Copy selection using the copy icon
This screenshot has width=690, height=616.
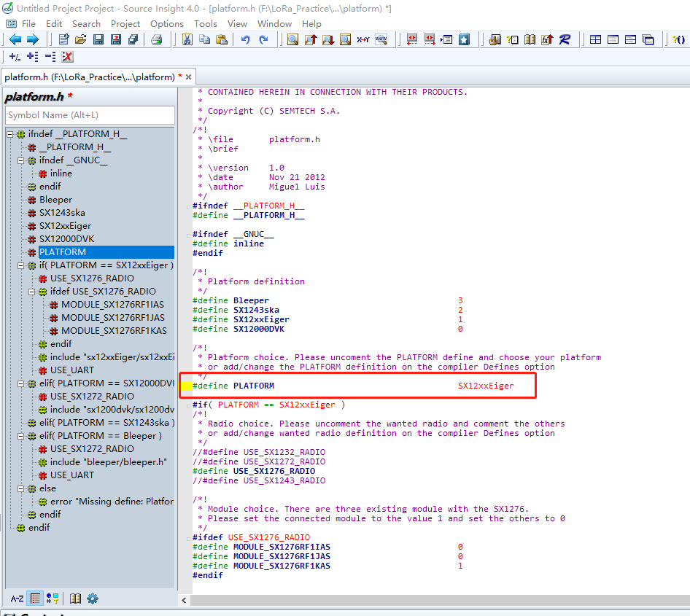click(x=205, y=39)
